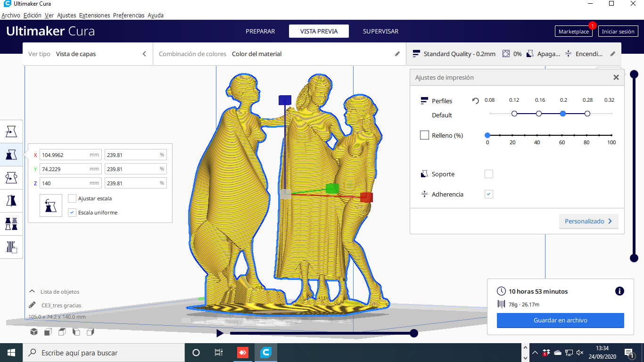Click the blue Z-axis scale handle
Image resolution: width=644 pixels, height=362 pixels.
point(285,100)
